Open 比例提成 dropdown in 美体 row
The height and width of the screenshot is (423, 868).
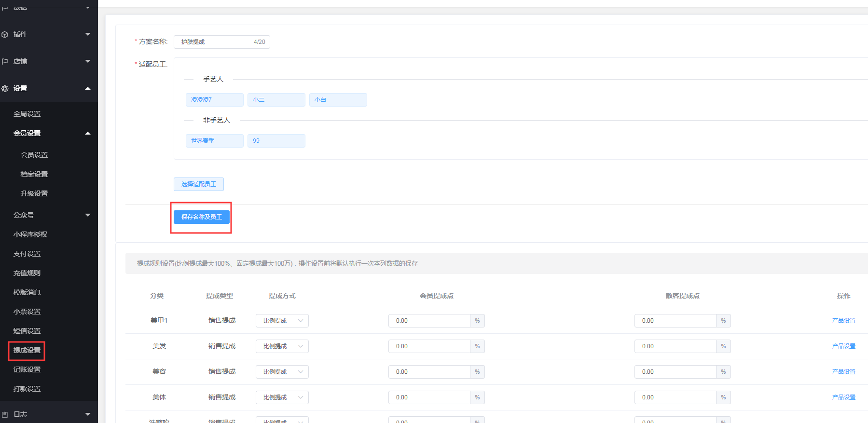coord(282,397)
